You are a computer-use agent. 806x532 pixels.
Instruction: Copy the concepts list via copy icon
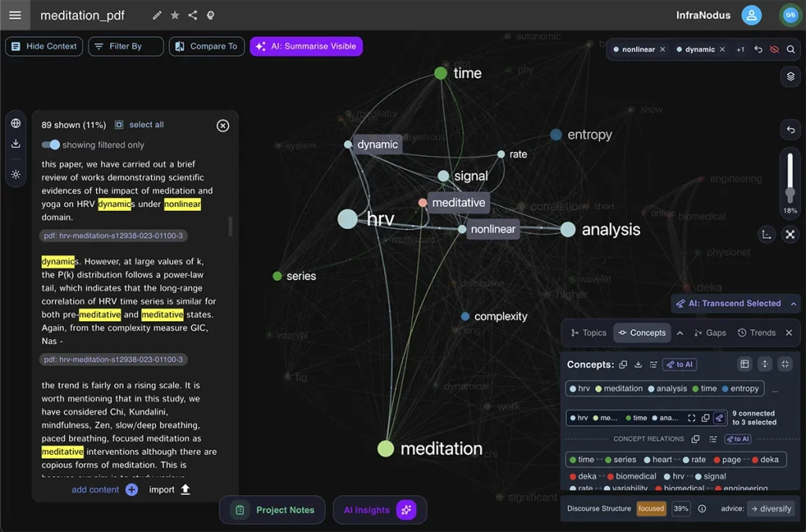(x=623, y=364)
